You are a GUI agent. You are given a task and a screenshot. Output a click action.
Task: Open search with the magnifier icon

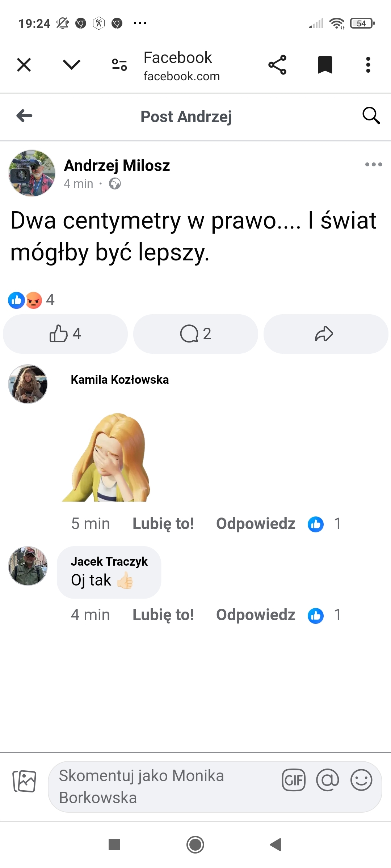pyautogui.click(x=371, y=116)
